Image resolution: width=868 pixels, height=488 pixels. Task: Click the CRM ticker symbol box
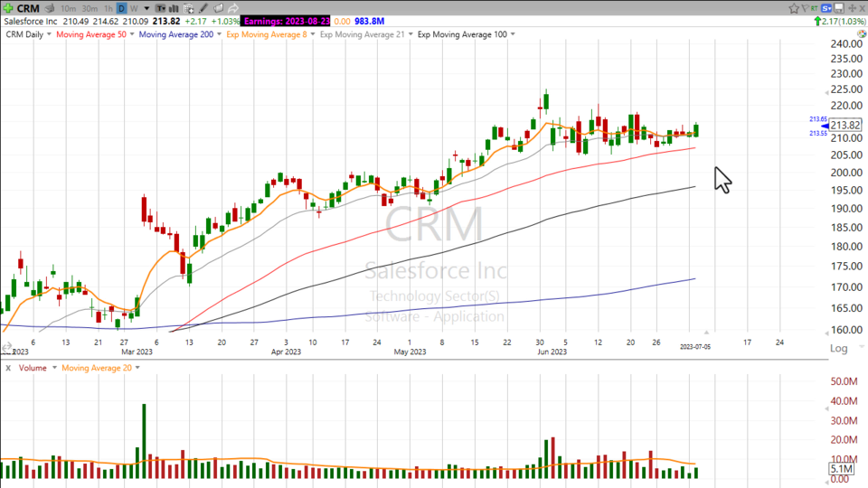(28, 8)
